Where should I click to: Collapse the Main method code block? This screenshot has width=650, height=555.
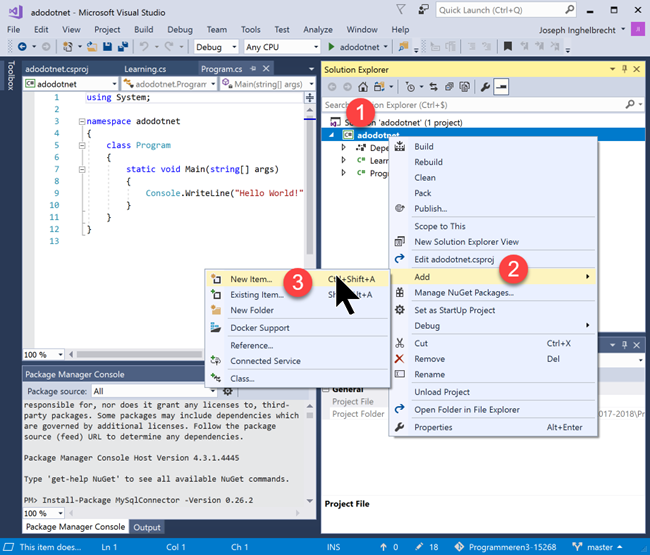tap(82, 169)
